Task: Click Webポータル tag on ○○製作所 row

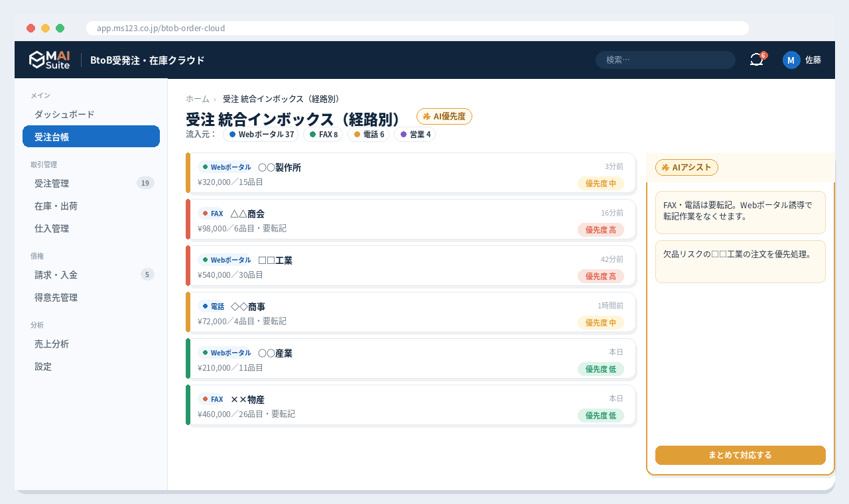Action: point(226,167)
